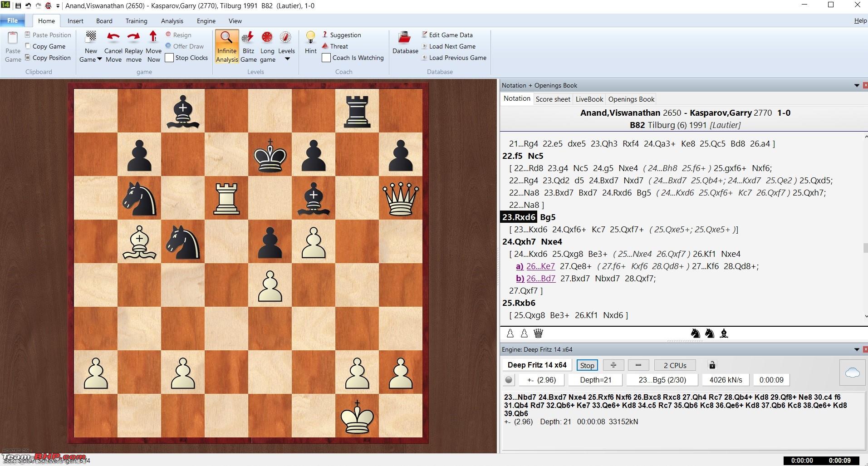Click the Suggestion question-mark option

[x=341, y=35]
